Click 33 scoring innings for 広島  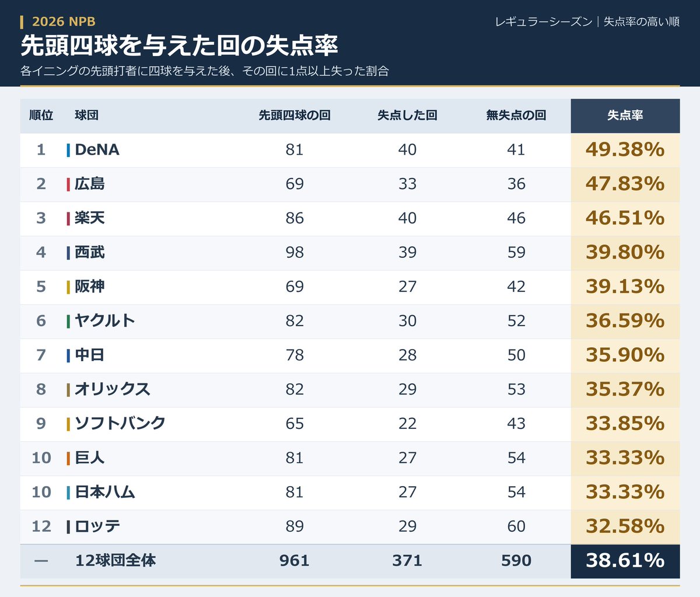(x=407, y=184)
